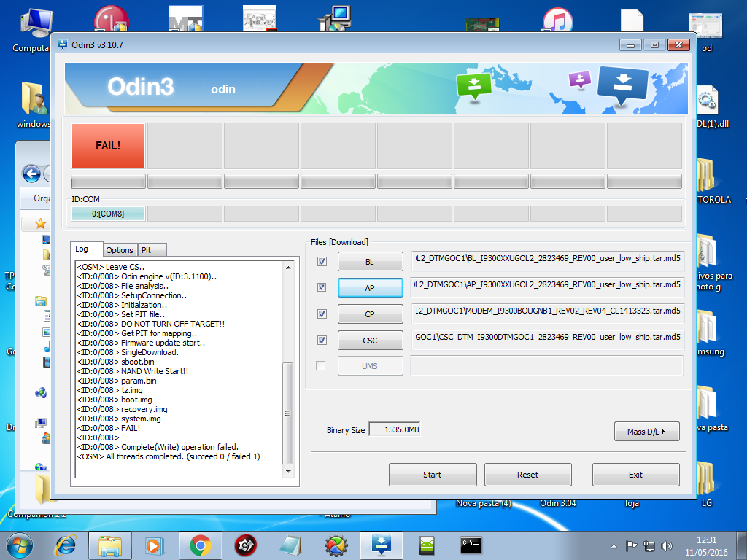The image size is (747, 560).
Task: Click the colorful gear taskbar icon
Action: pos(336,545)
